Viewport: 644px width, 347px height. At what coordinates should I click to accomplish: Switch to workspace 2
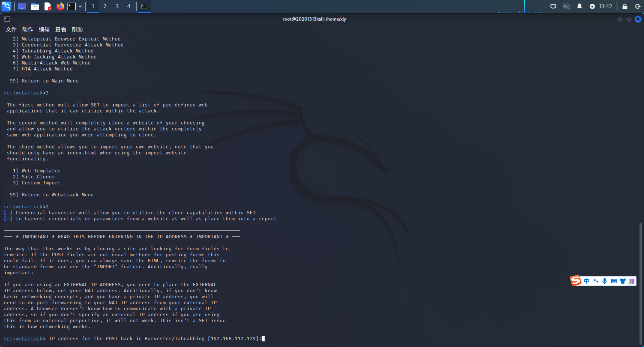(x=105, y=6)
